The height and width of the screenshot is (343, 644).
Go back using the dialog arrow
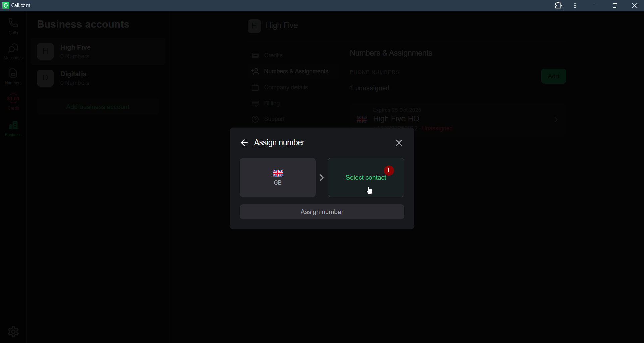244,143
